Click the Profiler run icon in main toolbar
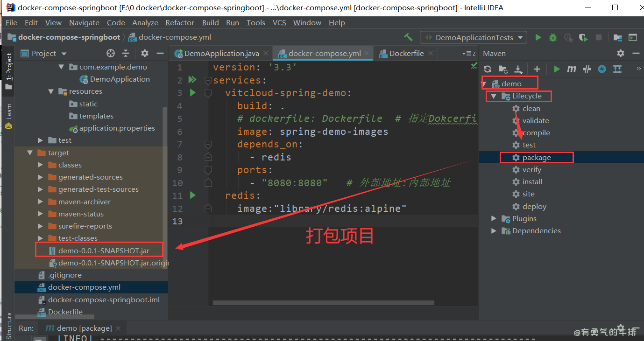 pyautogui.click(x=568, y=37)
